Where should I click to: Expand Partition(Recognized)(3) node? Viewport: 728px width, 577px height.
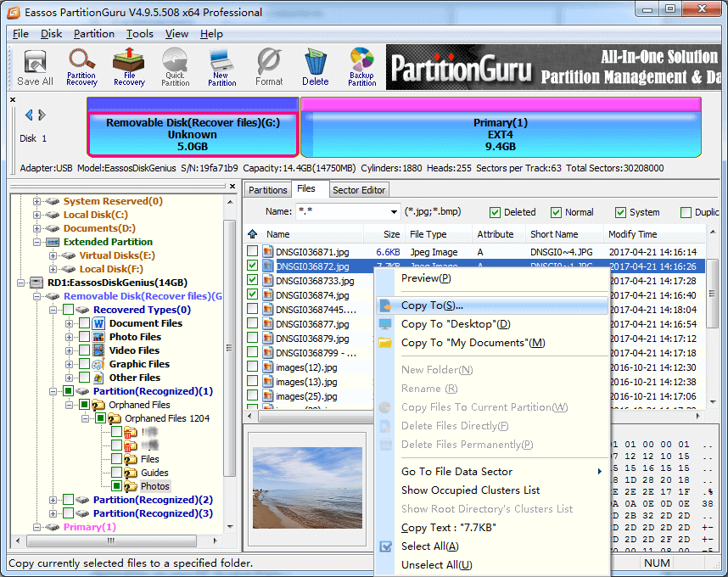coord(53,513)
